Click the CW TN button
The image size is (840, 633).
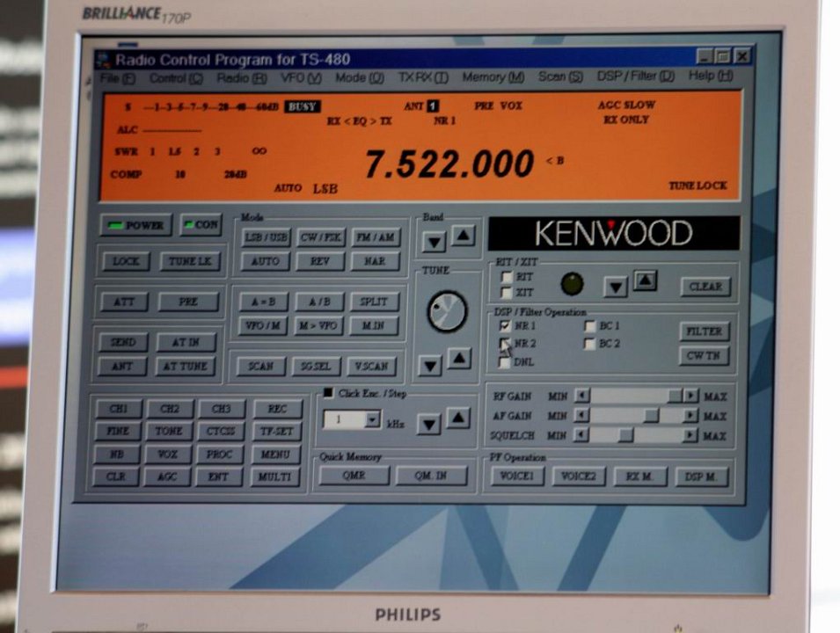[704, 355]
